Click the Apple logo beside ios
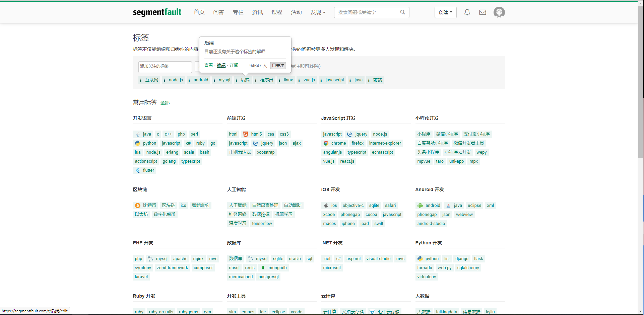 click(326, 206)
